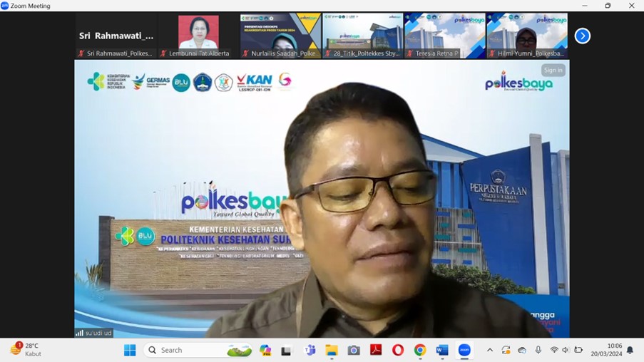Show next participants with the blue arrow
Viewport: 644px width, 362px height.
pos(582,36)
